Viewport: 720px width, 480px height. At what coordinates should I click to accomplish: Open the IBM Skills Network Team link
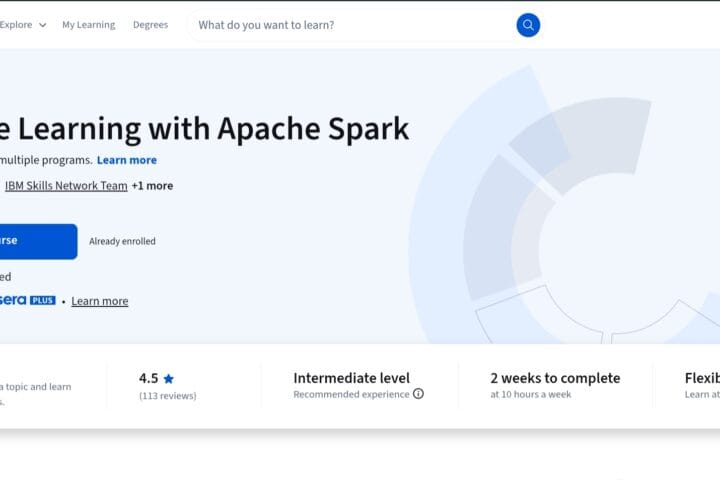[66, 186]
